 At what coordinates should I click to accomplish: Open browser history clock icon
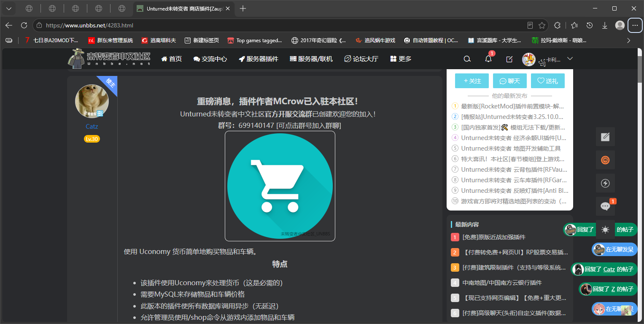pyautogui.click(x=590, y=25)
